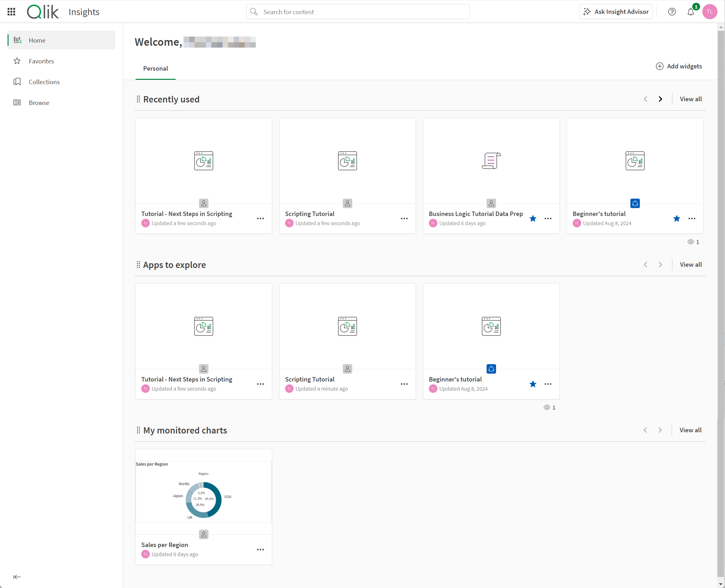Open the Favorites section

[x=41, y=61]
